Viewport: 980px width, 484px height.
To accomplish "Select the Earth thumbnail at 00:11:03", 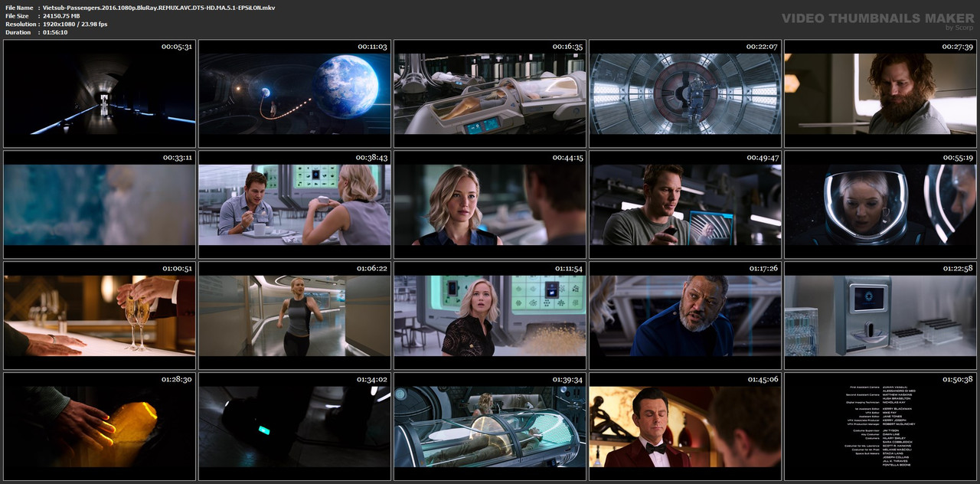I will click(x=295, y=93).
